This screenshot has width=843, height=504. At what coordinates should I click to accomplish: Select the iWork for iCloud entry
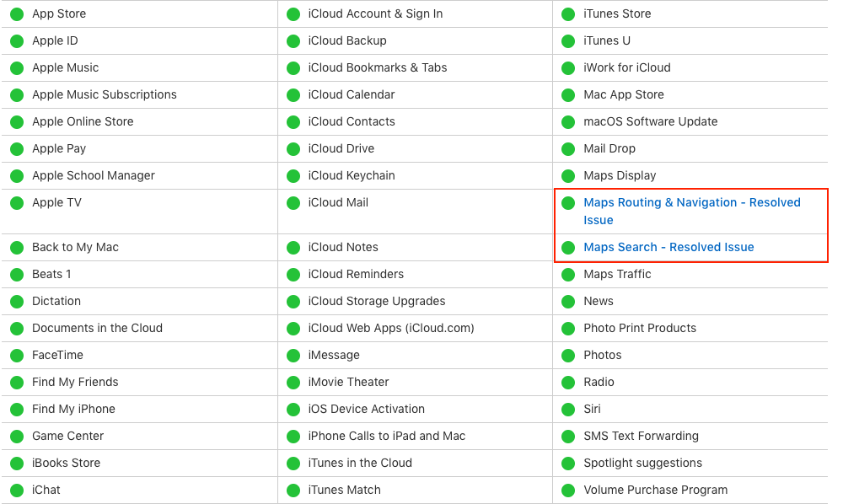(x=627, y=67)
